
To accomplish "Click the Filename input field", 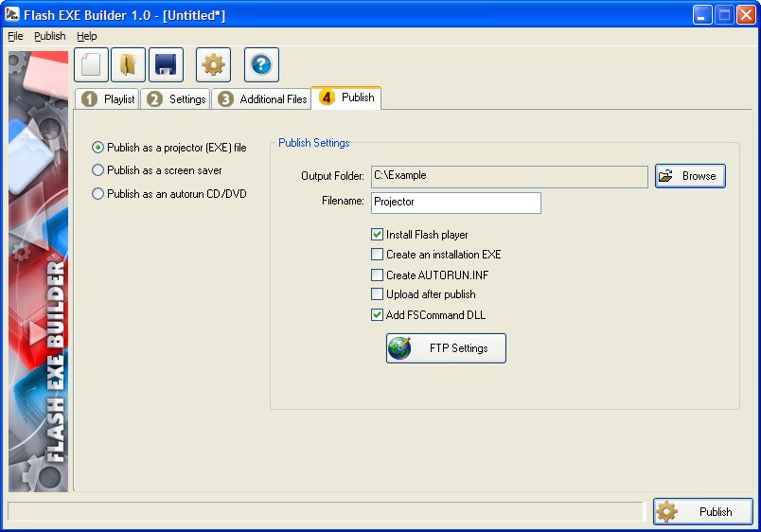I will click(456, 203).
